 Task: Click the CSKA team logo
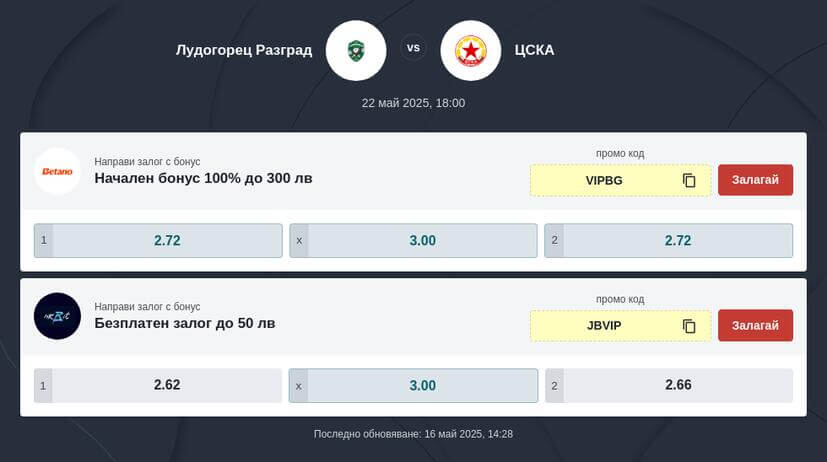(470, 51)
